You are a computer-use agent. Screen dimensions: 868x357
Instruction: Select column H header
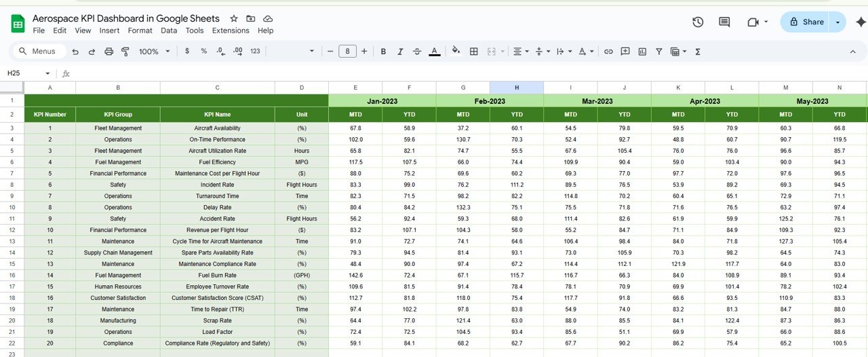point(517,88)
